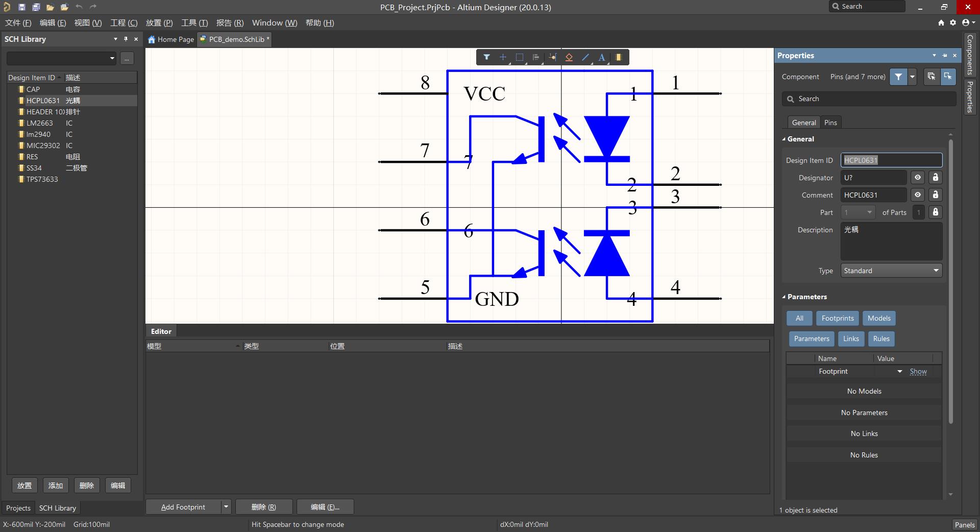
Task: Collapse the Parameters section
Action: 785,297
